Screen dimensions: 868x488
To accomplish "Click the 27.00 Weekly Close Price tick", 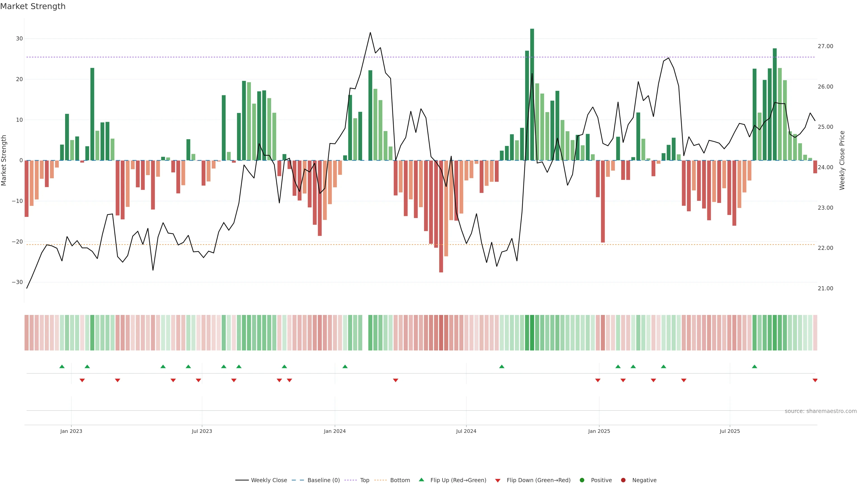I will [x=825, y=46].
